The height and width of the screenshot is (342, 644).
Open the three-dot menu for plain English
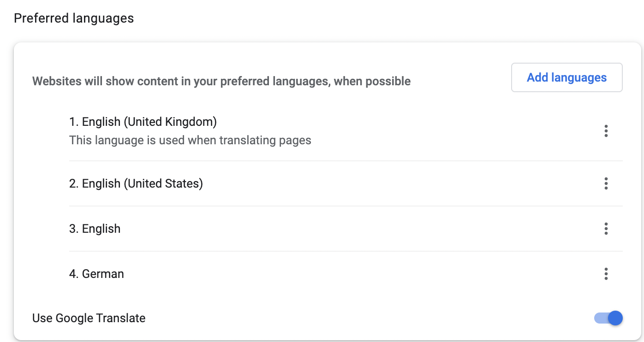coord(606,229)
